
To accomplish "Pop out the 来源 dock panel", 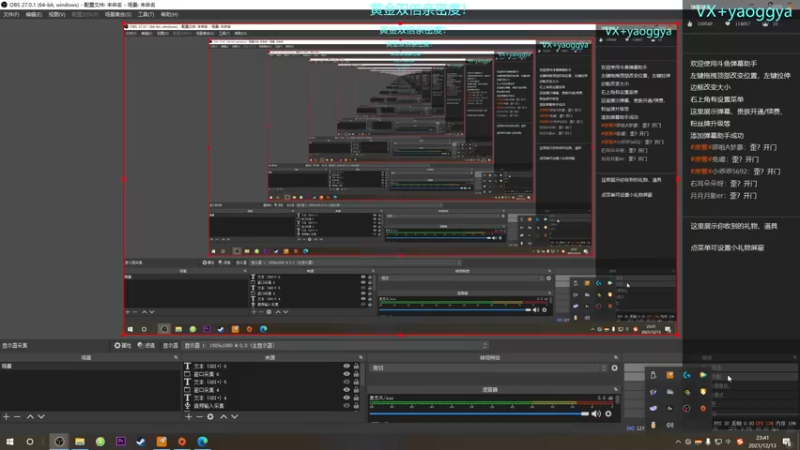I will pos(361,358).
